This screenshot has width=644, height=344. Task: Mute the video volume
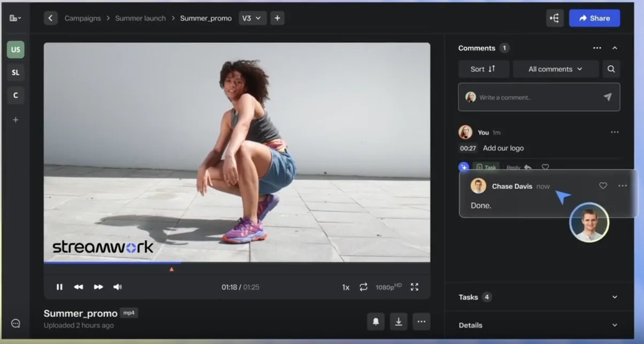coord(118,287)
